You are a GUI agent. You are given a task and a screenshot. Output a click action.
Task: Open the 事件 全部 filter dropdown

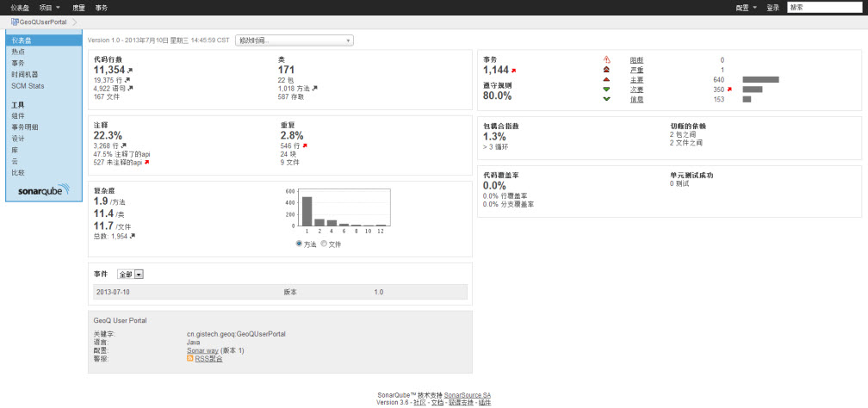pyautogui.click(x=130, y=275)
